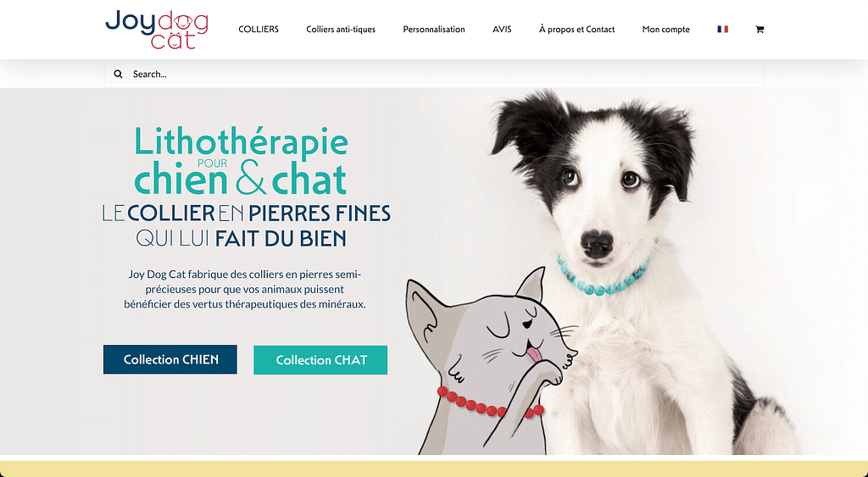
Task: Open the Personnalisation page
Action: click(434, 30)
